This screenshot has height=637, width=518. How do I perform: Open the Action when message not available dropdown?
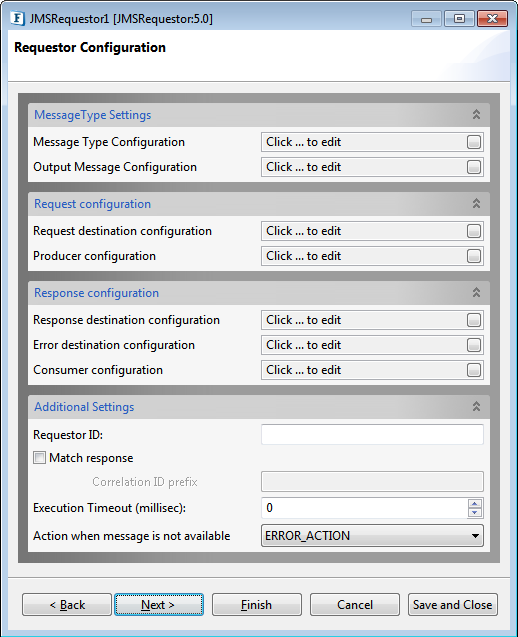point(372,535)
